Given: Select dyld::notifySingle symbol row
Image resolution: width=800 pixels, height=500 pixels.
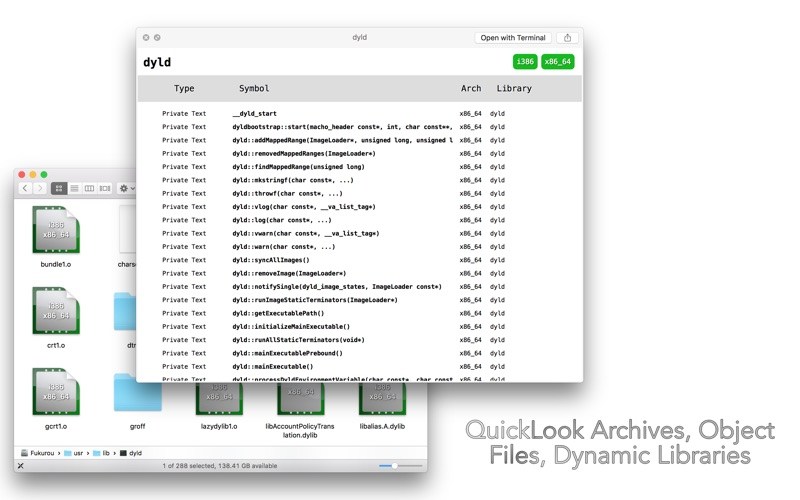Looking at the screenshot, I should point(360,287).
